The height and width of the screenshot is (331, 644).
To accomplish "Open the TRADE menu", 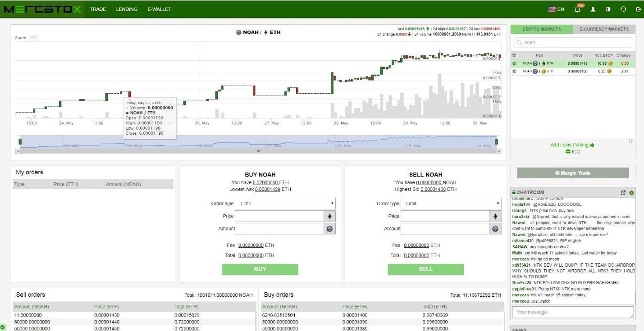I will click(98, 9).
